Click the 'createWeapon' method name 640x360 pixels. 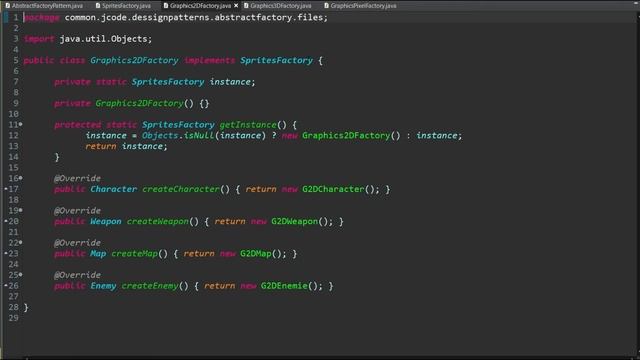click(158, 221)
